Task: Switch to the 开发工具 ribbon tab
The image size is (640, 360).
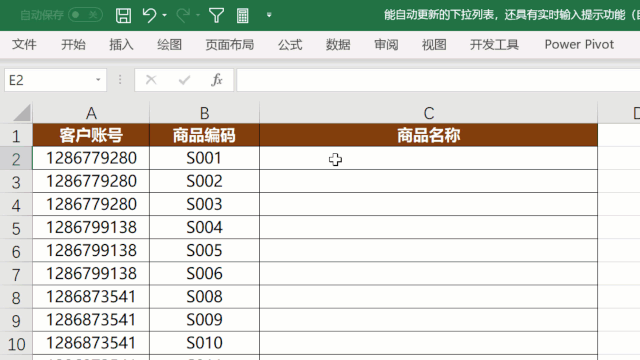Action: point(494,44)
